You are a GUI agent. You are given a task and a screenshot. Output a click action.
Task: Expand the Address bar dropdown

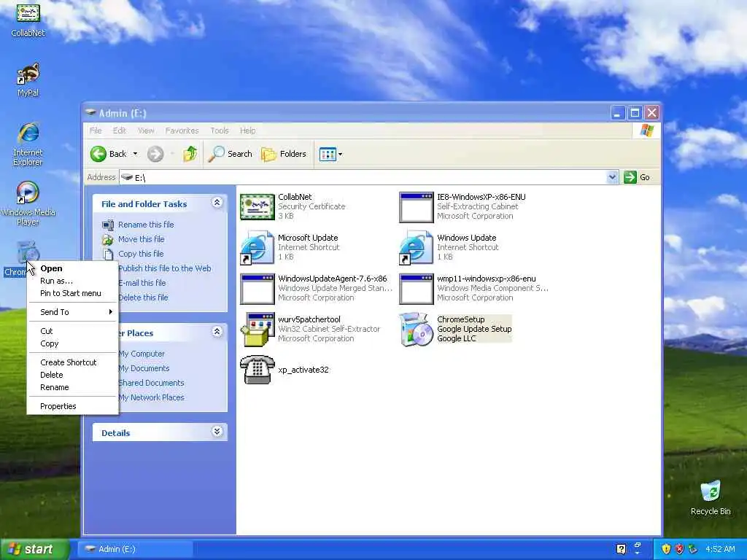tap(612, 177)
